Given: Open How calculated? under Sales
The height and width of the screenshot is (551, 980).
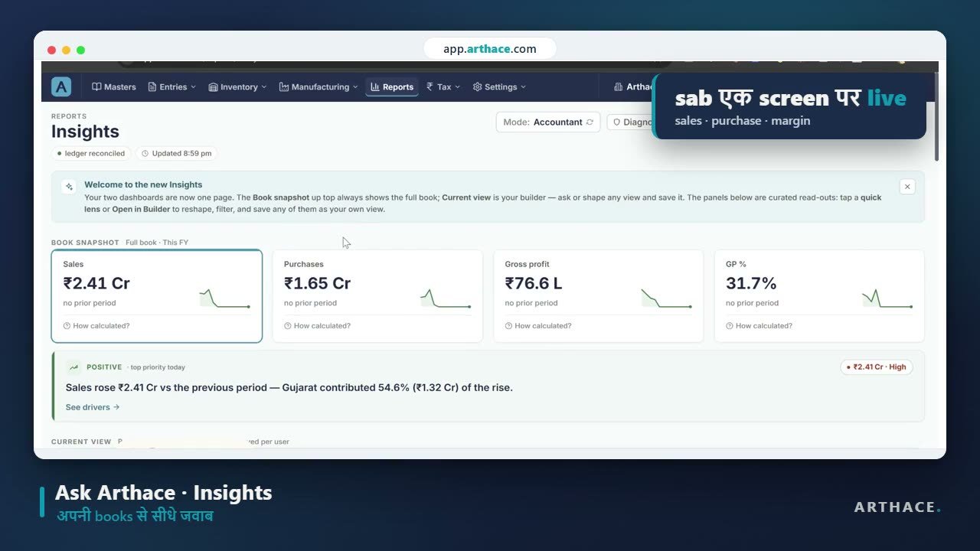Looking at the screenshot, I should coord(96,326).
